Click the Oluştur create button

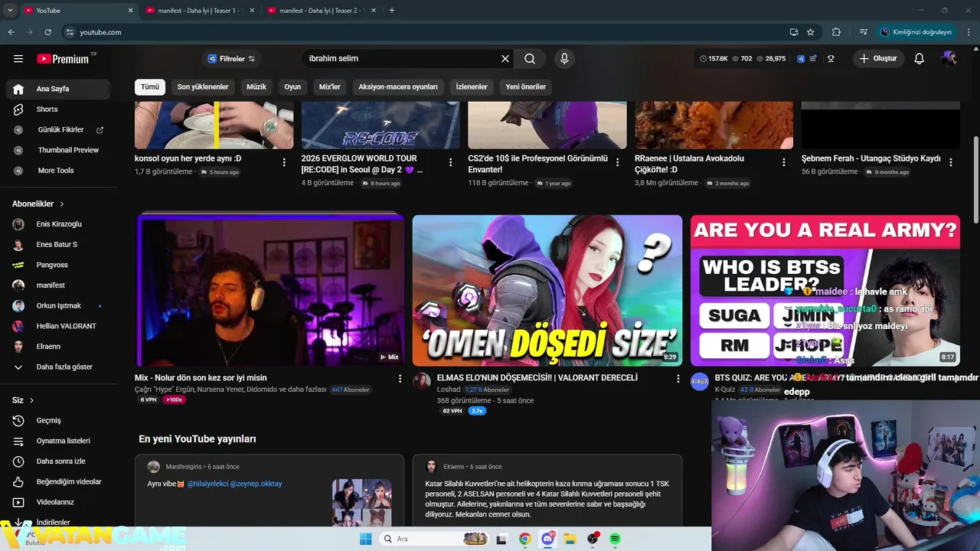point(878,59)
